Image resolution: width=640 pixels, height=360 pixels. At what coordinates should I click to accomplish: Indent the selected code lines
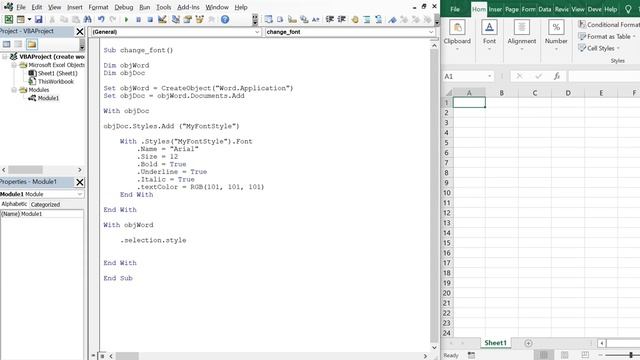330,19
